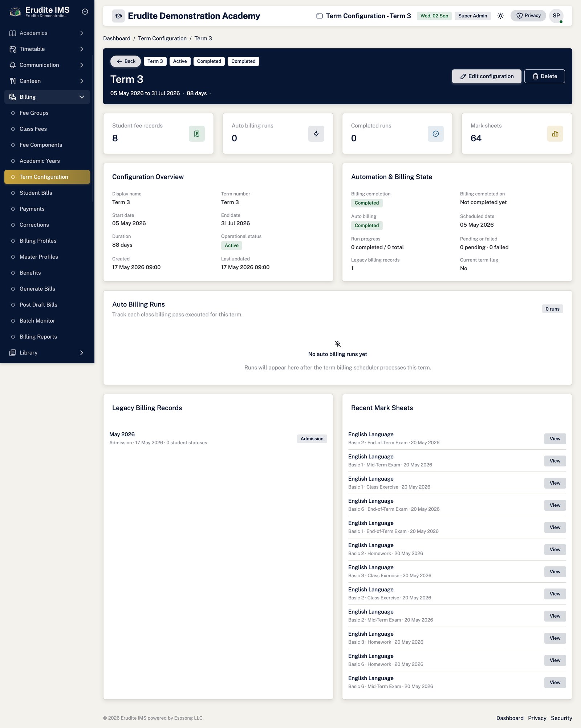Screen dimensions: 581x728
Task: View Basic 2 End-of-Term Exam mark sheet
Action: point(555,439)
